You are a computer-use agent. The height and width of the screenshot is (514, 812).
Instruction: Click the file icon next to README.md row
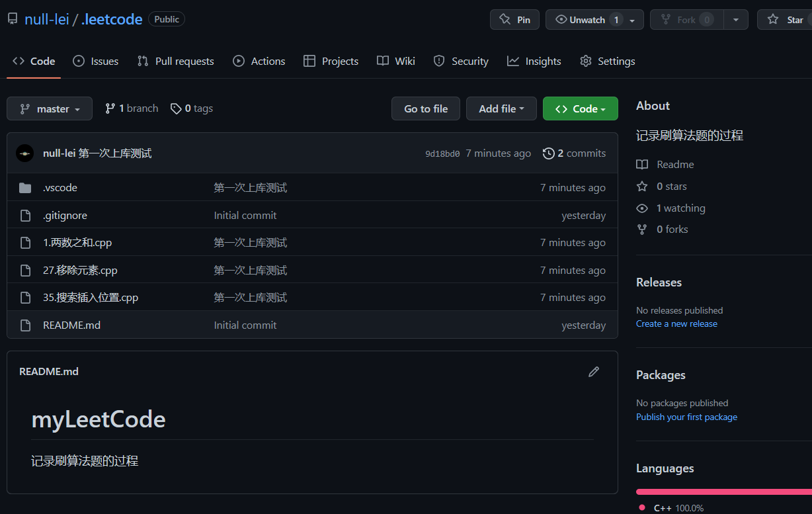point(25,325)
